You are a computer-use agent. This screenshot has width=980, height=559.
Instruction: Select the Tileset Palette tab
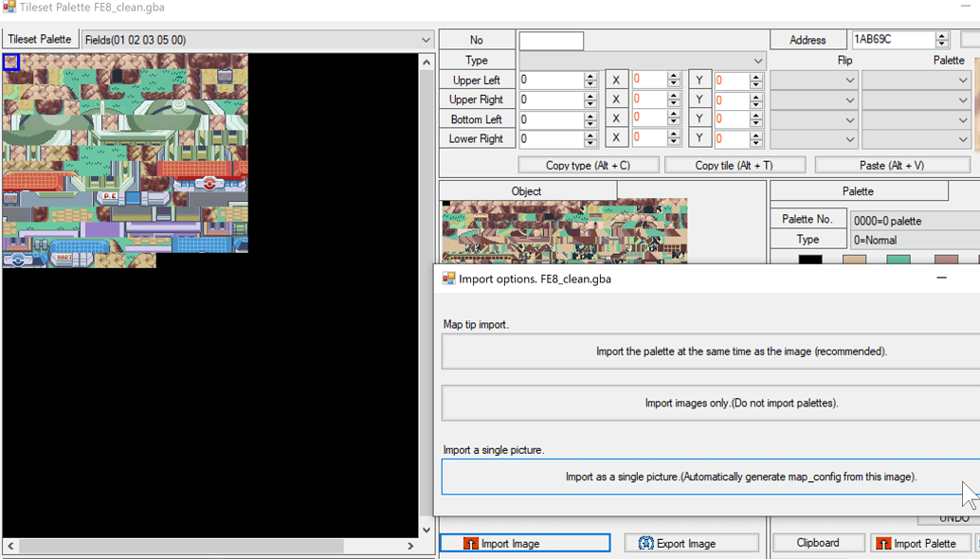pyautogui.click(x=40, y=39)
